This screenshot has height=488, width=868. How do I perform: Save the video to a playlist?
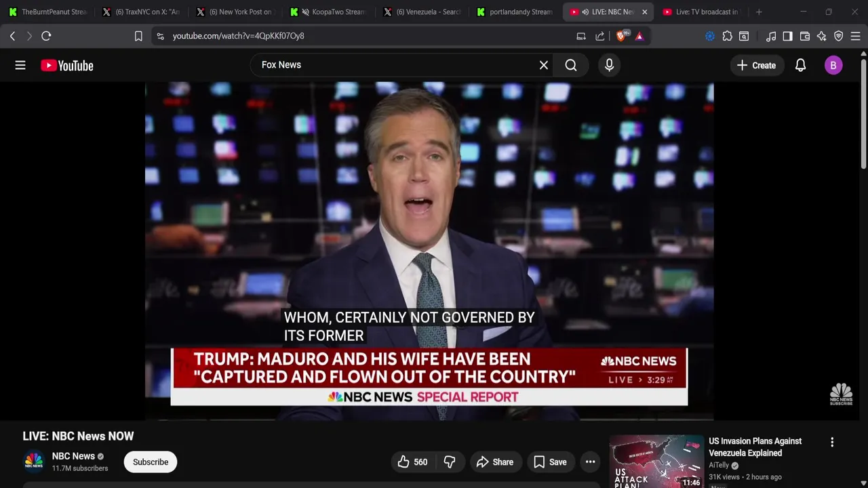(x=550, y=462)
